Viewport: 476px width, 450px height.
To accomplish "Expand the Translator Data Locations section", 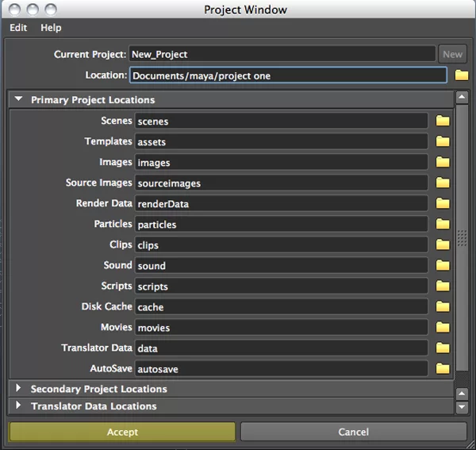I will pyautogui.click(x=19, y=406).
